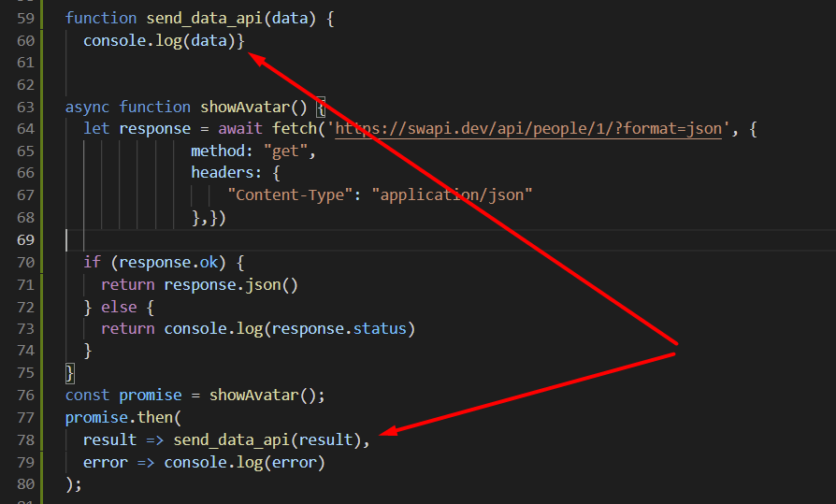
Task: Click console.log(error) on line 79
Action: pos(244,463)
